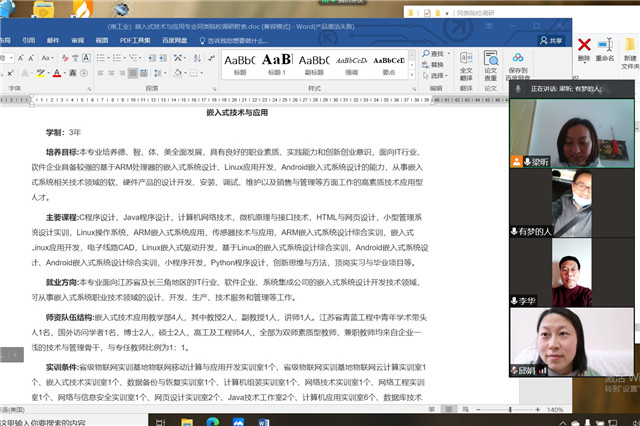This screenshot has height=426, width=640.
Task: Apply the 标题 1 heading style
Action: click(x=276, y=62)
